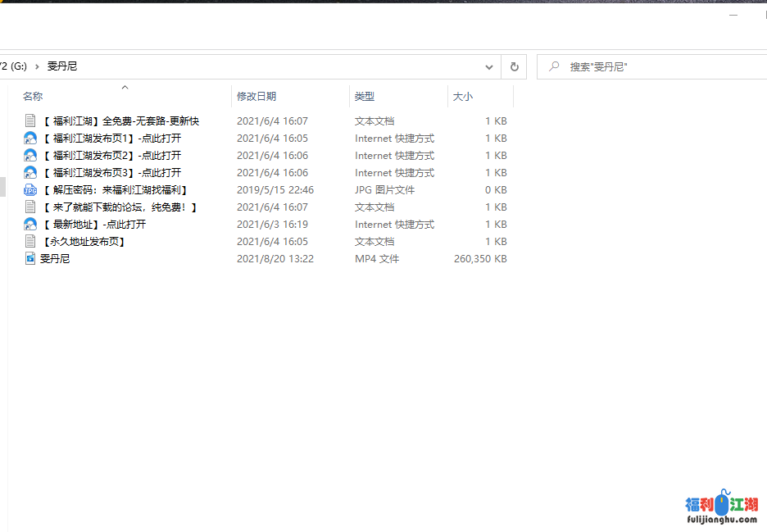This screenshot has height=532, width=767.
Task: Click the shortcut icon for 最新地址
Action: tap(30, 225)
